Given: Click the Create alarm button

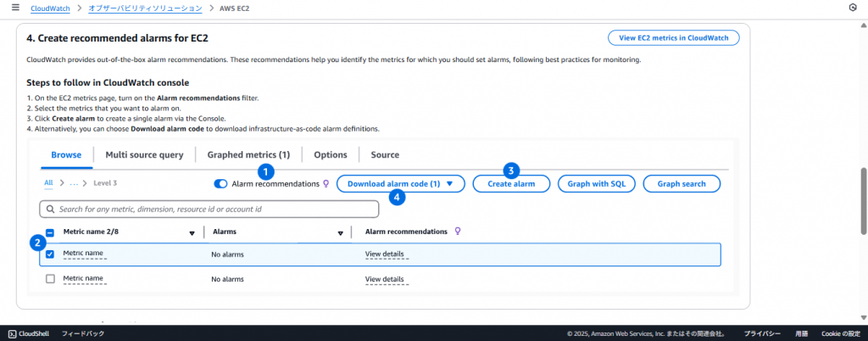Looking at the screenshot, I should pos(510,183).
